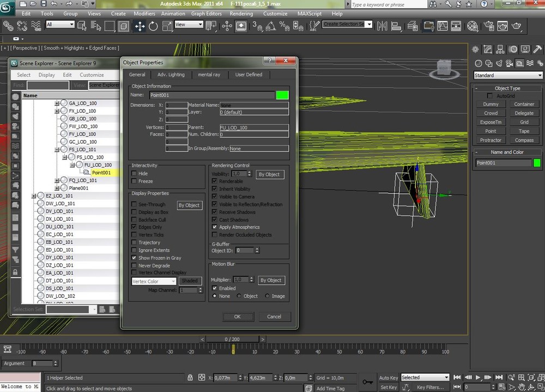The width and height of the screenshot is (545, 392).
Task: Click the green object color swatch in dialog
Action: pyautogui.click(x=282, y=95)
